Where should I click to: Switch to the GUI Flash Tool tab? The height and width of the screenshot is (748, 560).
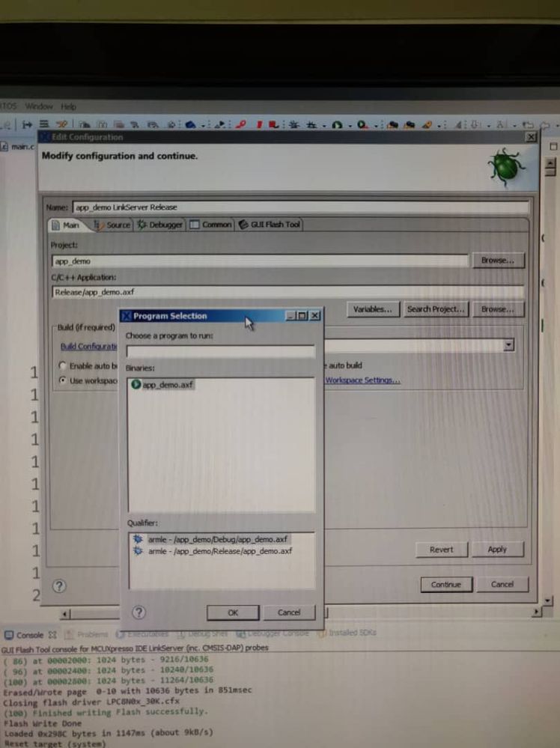click(270, 224)
